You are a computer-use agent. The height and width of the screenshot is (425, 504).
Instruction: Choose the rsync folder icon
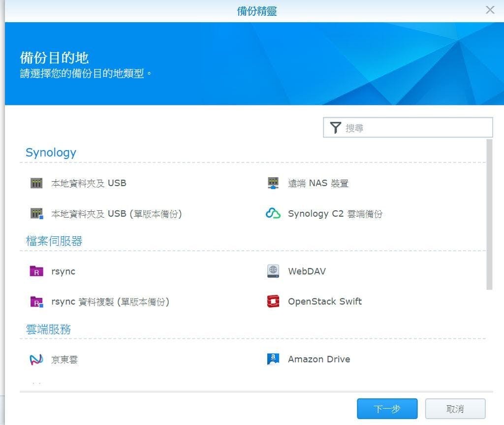tap(36, 271)
